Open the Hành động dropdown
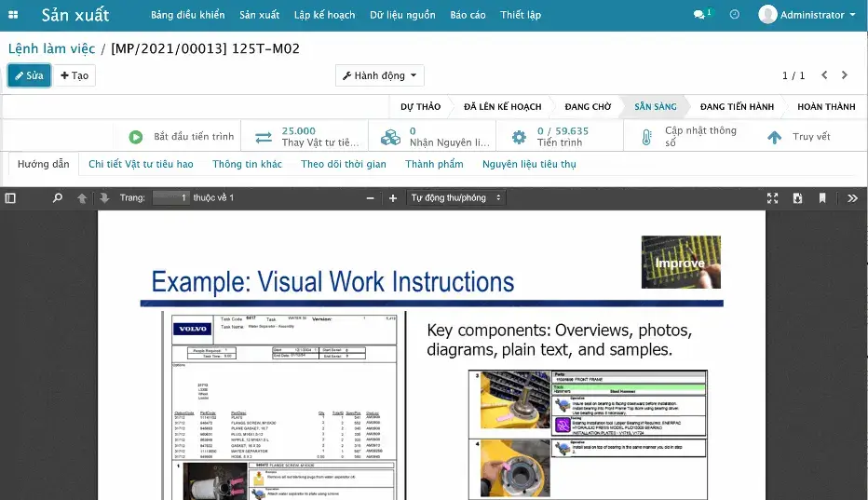Image resolution: width=868 pixels, height=500 pixels. [x=379, y=75]
